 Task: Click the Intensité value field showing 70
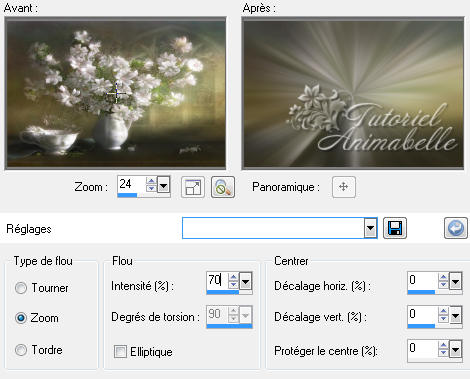tap(217, 281)
